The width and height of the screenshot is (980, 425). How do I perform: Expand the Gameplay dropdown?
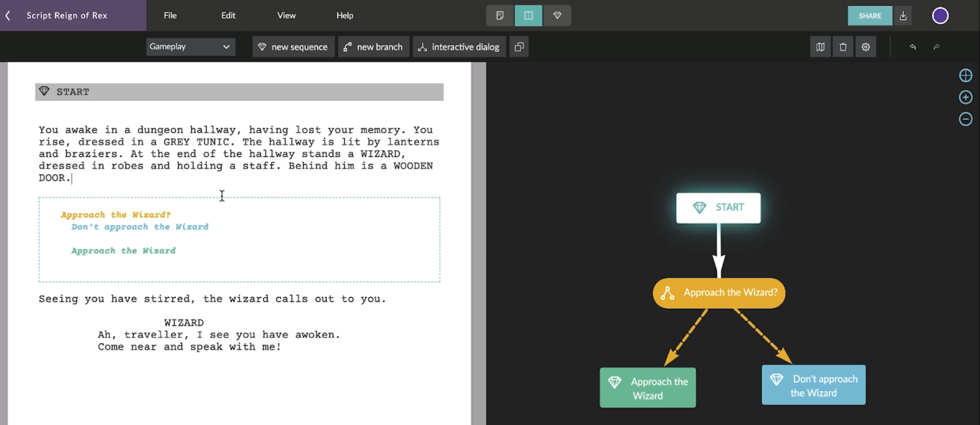(190, 47)
